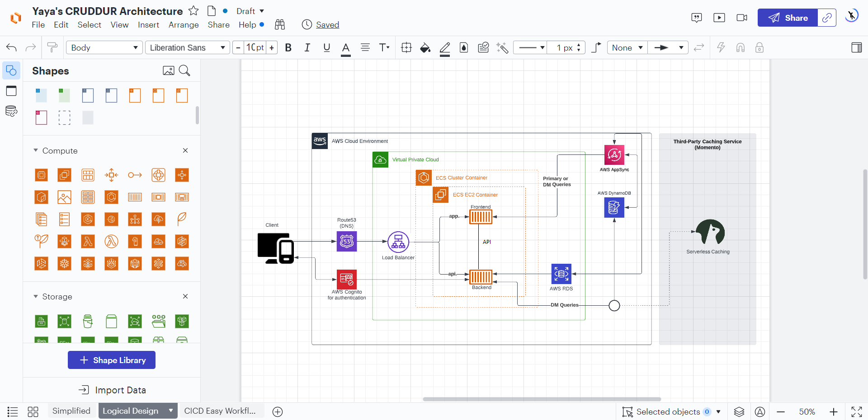
Task: Open the text options tool
Action: tap(384, 47)
